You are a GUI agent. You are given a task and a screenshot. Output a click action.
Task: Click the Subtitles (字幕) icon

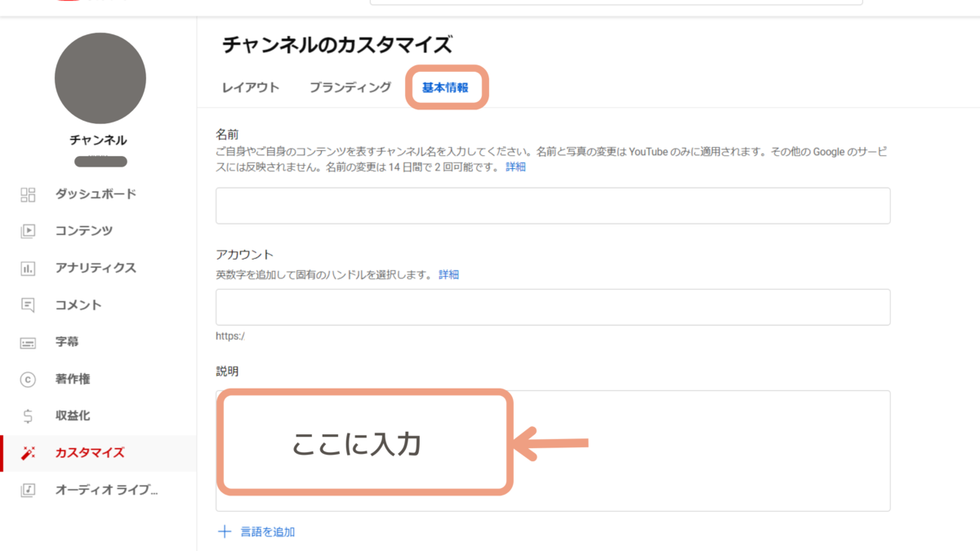point(28,343)
